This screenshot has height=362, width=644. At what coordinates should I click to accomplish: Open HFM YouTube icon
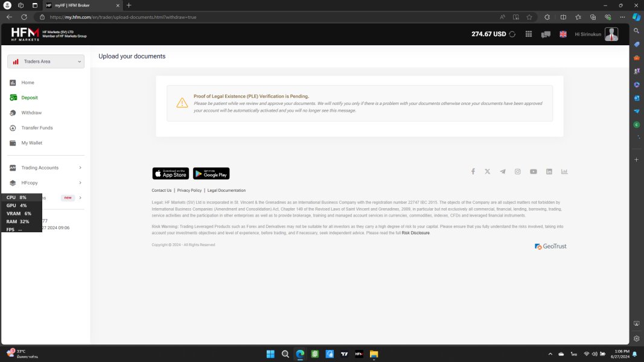[x=533, y=171]
